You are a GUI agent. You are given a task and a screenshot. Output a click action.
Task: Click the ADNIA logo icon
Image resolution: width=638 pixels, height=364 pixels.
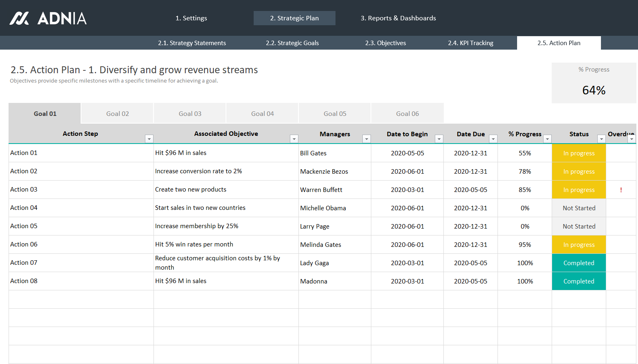[19, 18]
